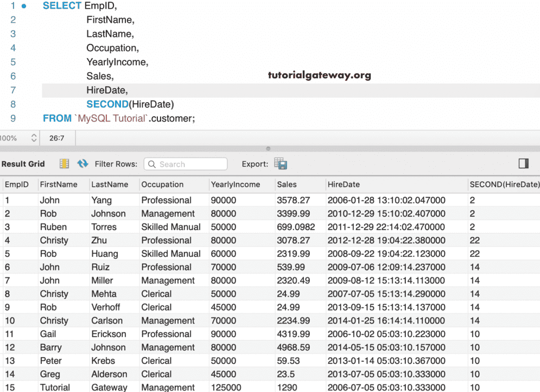The width and height of the screenshot is (540, 392).
Task: Click the statement marker dot on line 1
Action: (x=24, y=6)
